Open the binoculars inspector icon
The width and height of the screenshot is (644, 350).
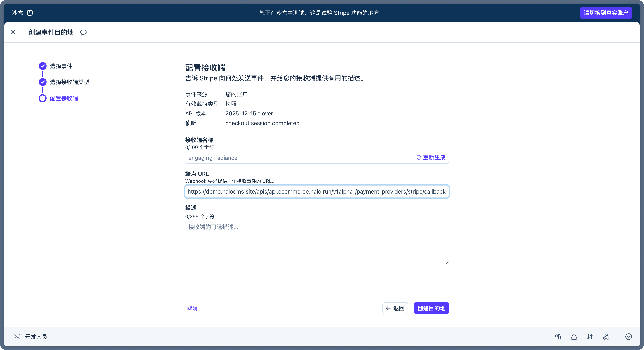[558, 337]
